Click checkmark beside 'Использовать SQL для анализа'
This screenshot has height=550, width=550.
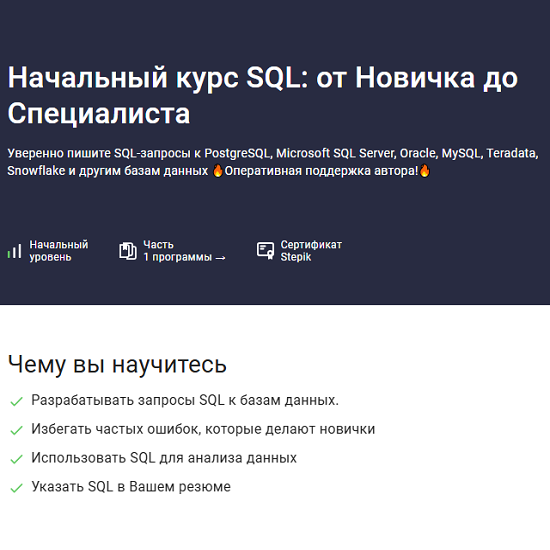pos(16,459)
